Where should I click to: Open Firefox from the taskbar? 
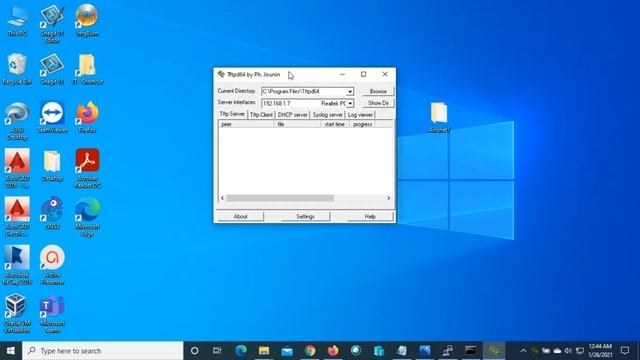tap(333, 350)
